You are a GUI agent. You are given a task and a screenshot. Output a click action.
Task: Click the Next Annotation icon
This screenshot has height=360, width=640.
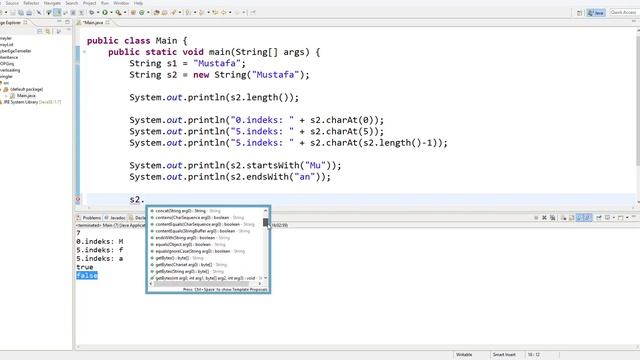click(188, 13)
